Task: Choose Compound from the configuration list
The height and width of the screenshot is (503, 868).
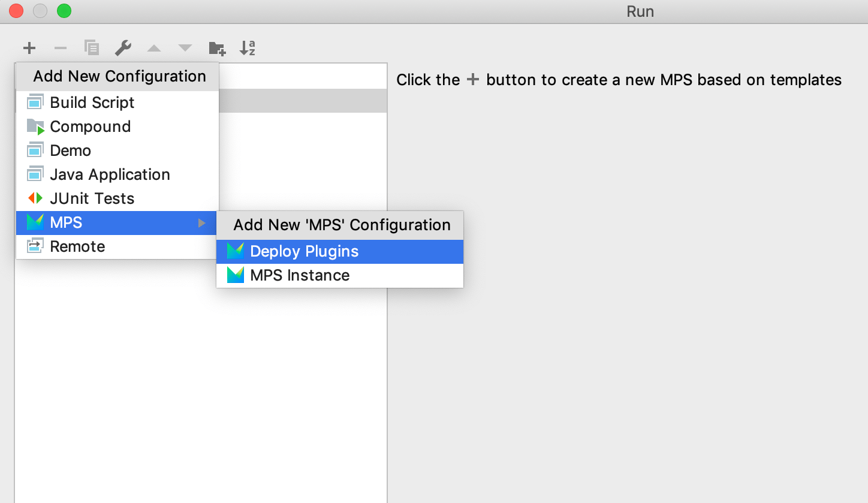Action: (x=90, y=126)
